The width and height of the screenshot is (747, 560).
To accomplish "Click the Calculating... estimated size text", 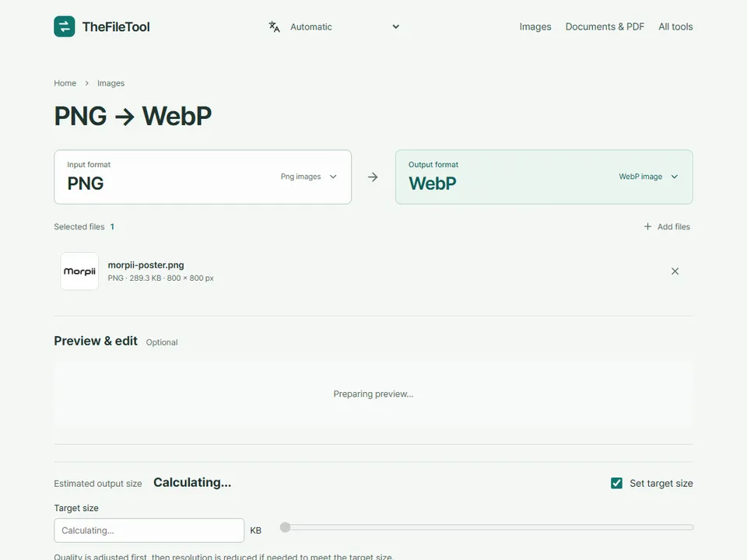I will [192, 482].
